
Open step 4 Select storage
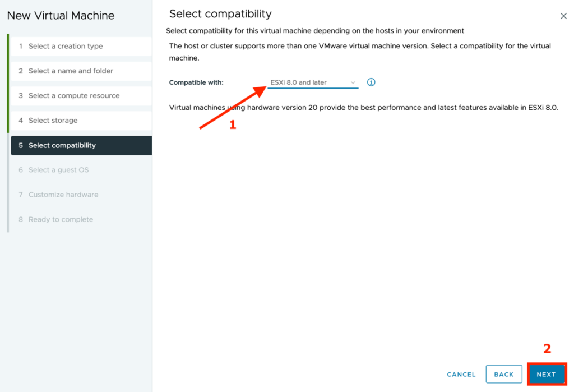(x=53, y=120)
